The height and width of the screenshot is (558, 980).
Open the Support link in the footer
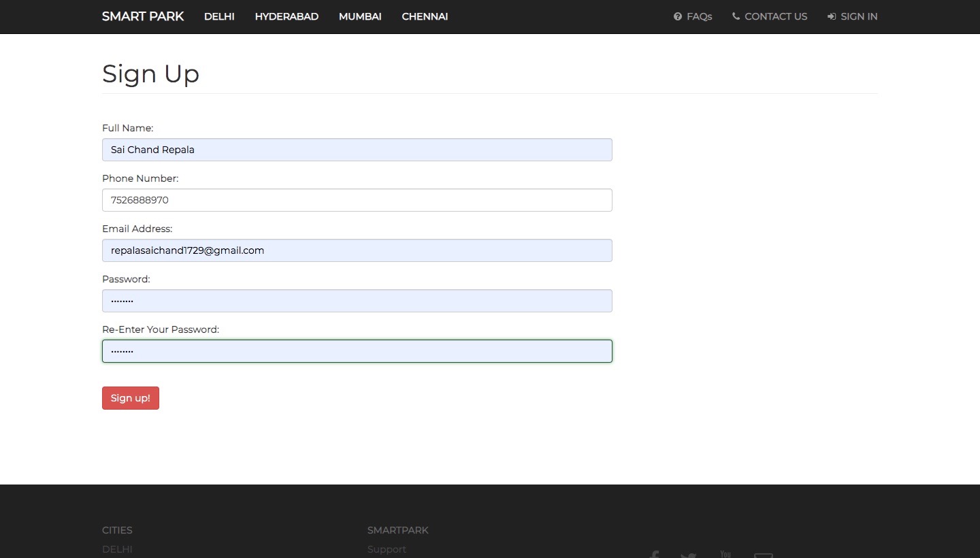[387, 549]
